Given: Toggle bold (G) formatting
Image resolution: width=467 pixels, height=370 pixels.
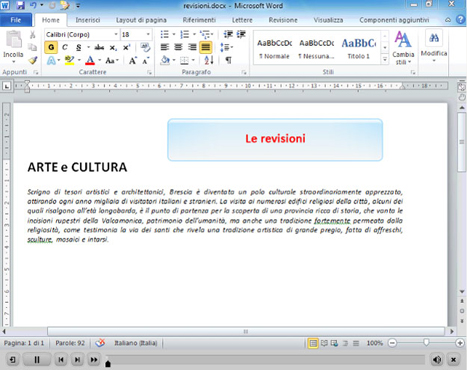Looking at the screenshot, I should 51,47.
